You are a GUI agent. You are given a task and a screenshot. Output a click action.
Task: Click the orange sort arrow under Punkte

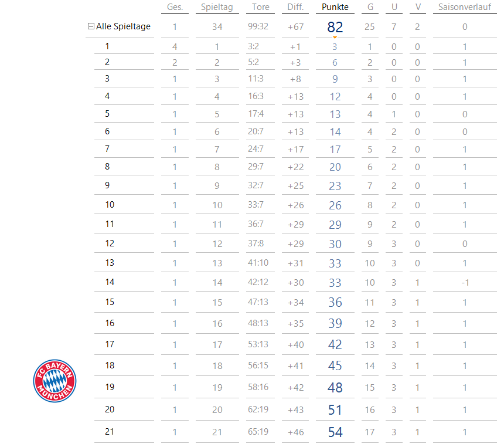point(335,38)
